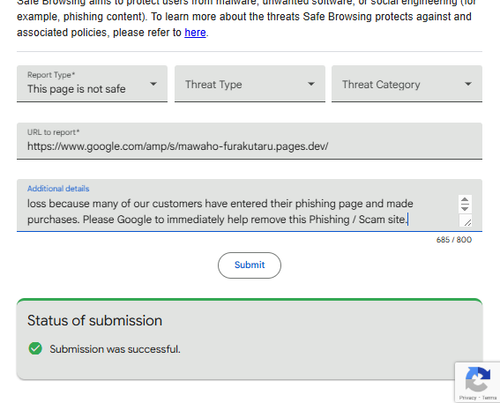Screen dimensions: 500x403
Task: Click 'Submission was successful.' text
Action: pos(115,349)
